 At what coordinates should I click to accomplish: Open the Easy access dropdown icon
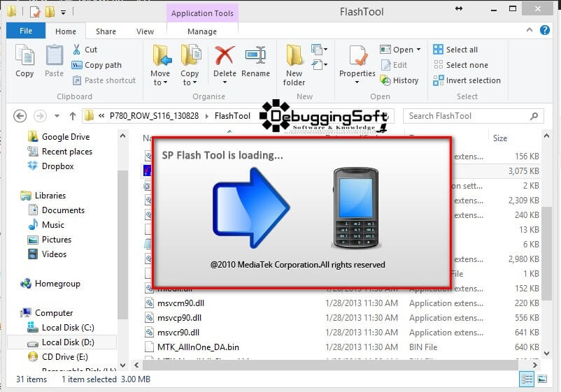319,65
